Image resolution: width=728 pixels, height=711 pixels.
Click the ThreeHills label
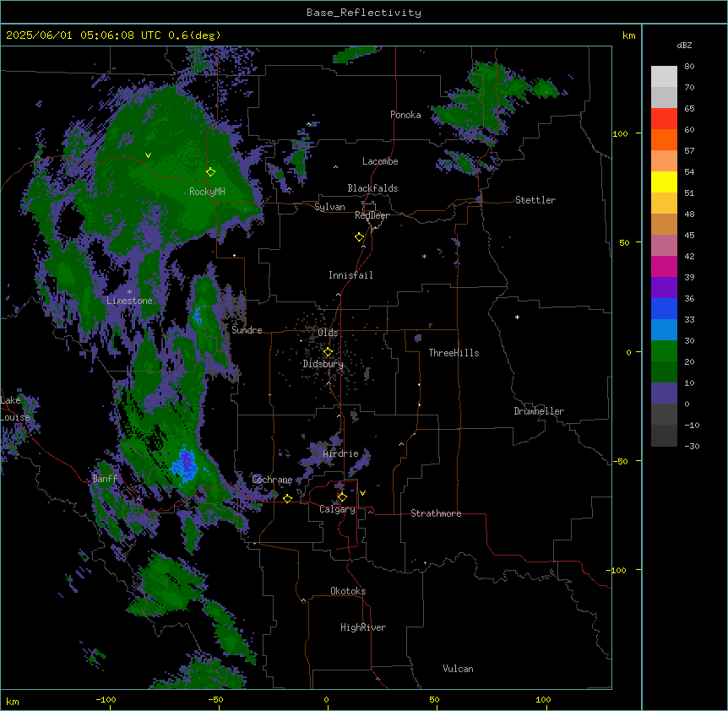tap(454, 353)
